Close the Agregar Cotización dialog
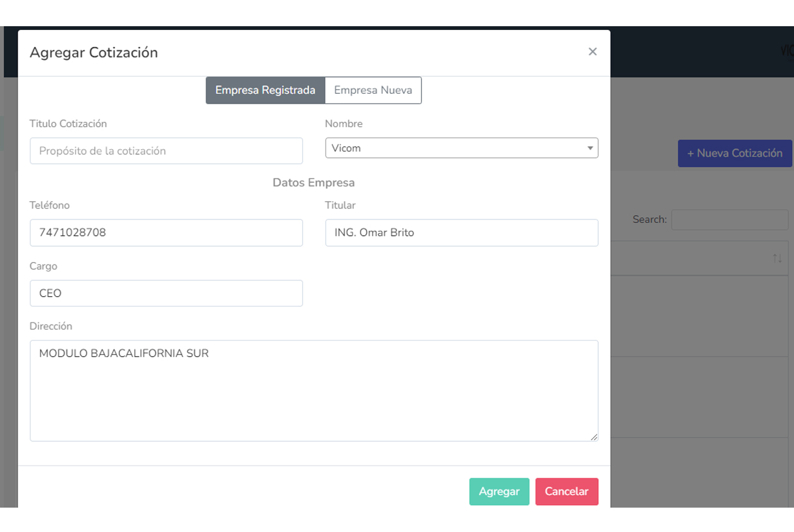Image resolution: width=794 pixels, height=532 pixels. tap(592, 52)
